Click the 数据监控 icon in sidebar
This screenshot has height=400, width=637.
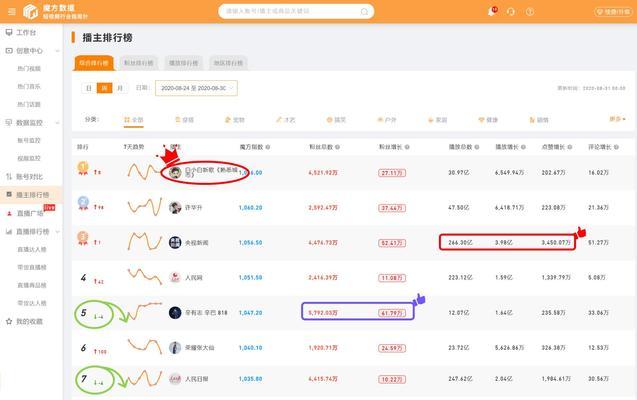click(9, 122)
